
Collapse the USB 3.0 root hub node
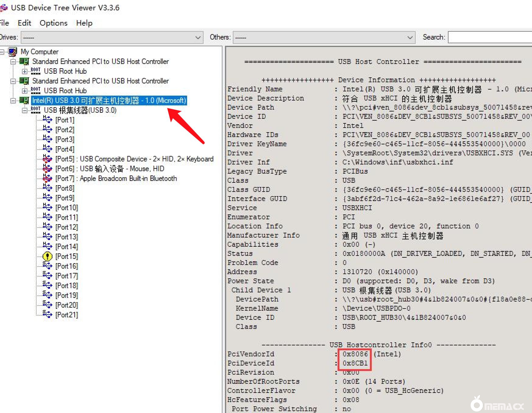[24, 111]
